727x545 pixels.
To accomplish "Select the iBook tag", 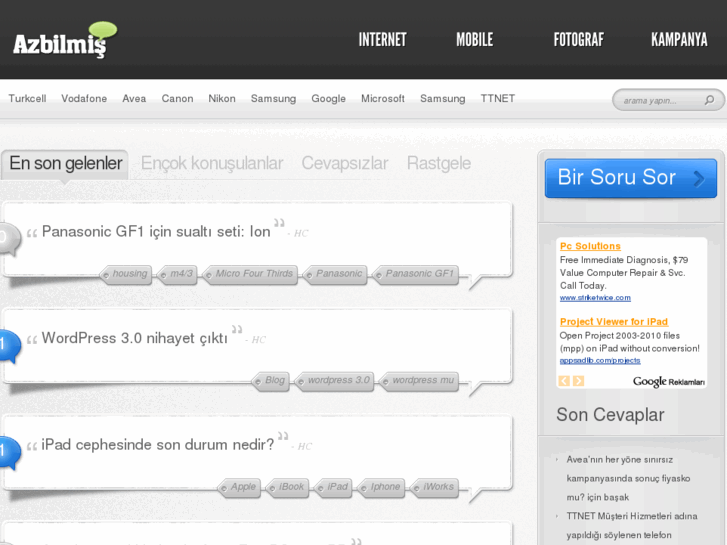I will click(287, 487).
